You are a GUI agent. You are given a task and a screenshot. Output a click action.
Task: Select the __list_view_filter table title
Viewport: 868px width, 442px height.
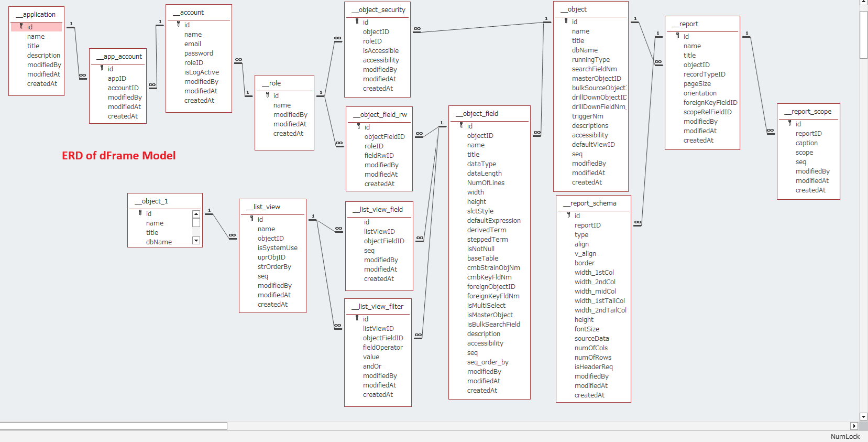[378, 306]
